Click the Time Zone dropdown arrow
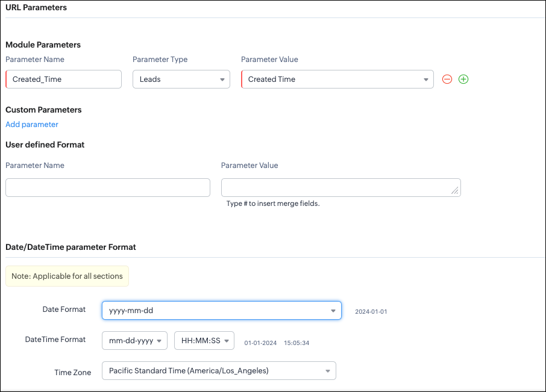546x392 pixels. pyautogui.click(x=328, y=371)
